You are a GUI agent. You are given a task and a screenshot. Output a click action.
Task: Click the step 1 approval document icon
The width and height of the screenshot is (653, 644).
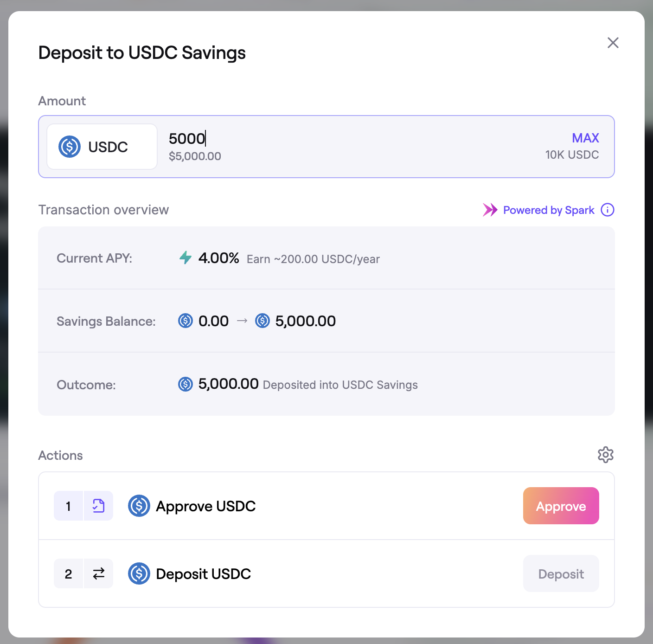[98, 506]
